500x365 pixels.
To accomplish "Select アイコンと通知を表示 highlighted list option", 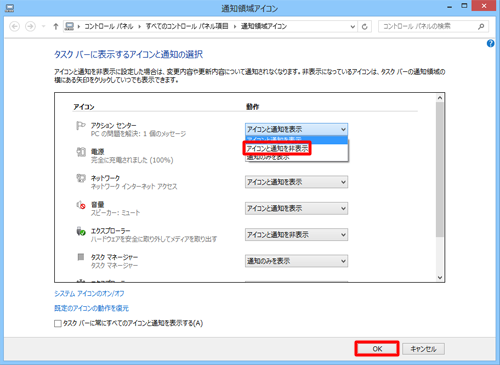I will (297, 140).
